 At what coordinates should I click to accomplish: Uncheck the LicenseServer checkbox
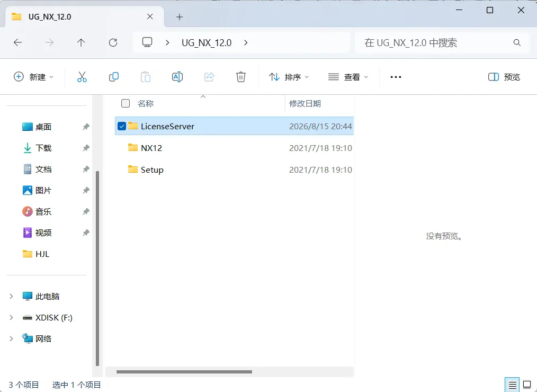tap(122, 126)
